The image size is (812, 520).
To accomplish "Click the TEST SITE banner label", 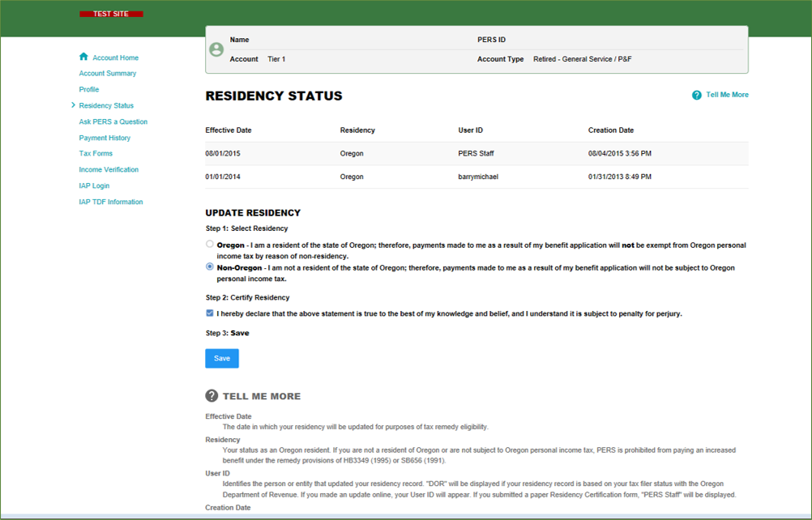I will click(x=111, y=14).
